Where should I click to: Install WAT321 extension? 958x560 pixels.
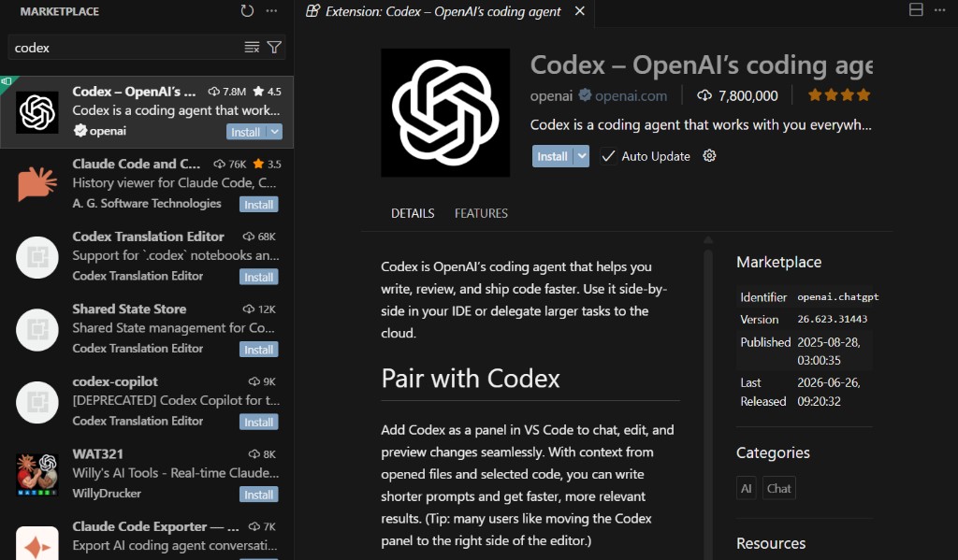click(259, 495)
